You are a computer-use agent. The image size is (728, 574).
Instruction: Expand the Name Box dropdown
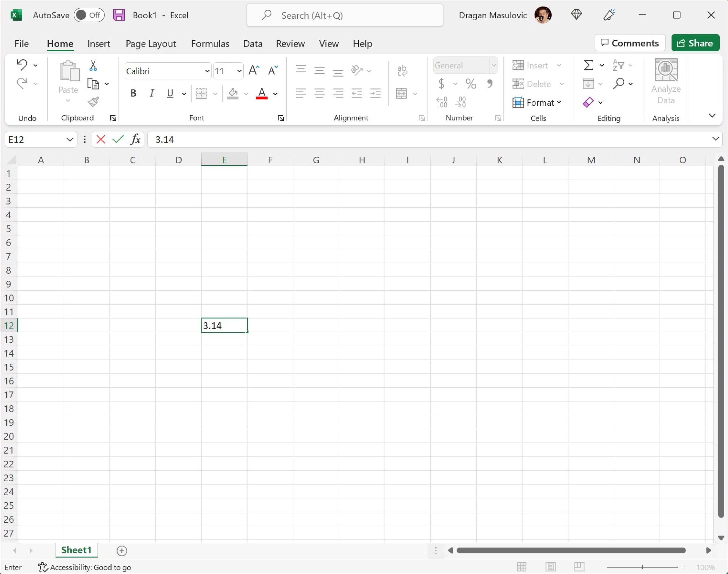tap(70, 139)
